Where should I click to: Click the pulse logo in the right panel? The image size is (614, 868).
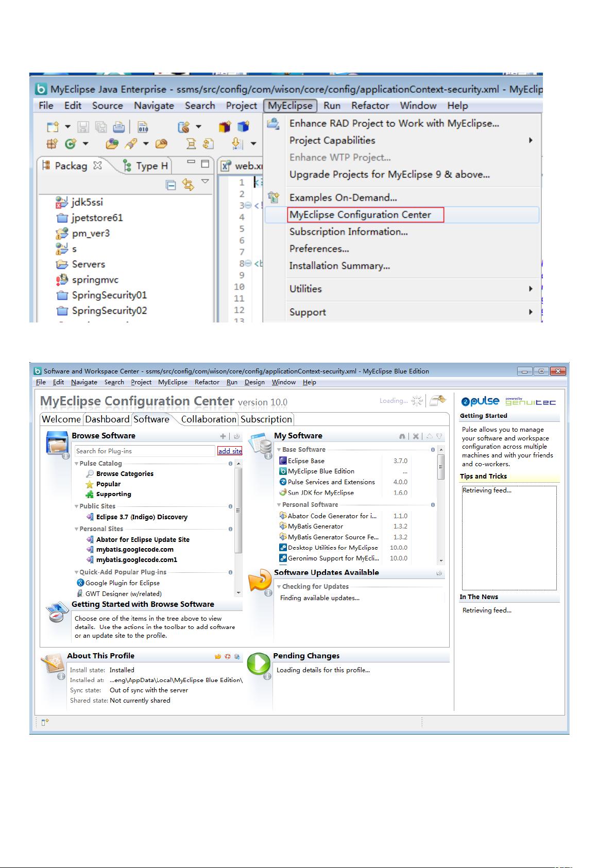coord(480,401)
